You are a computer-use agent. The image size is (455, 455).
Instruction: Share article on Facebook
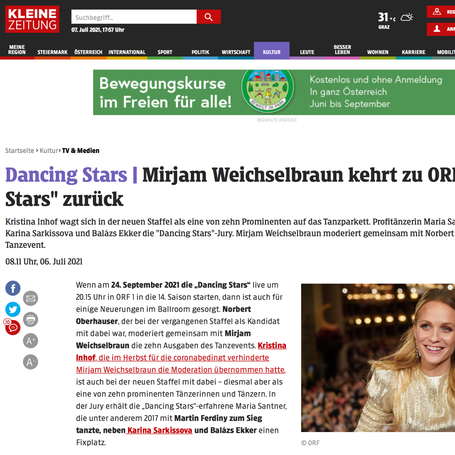(x=13, y=288)
